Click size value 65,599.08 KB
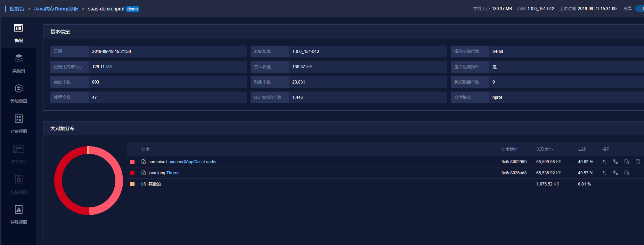 (x=549, y=162)
